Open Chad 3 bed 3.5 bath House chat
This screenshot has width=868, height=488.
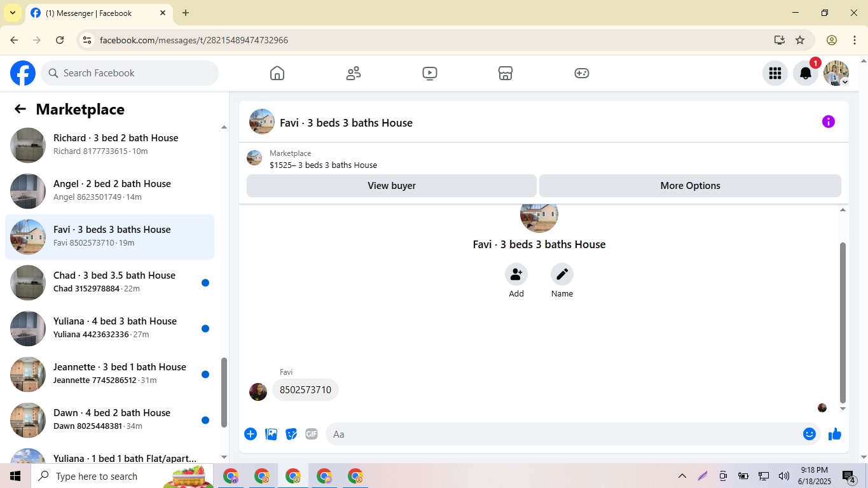(109, 282)
